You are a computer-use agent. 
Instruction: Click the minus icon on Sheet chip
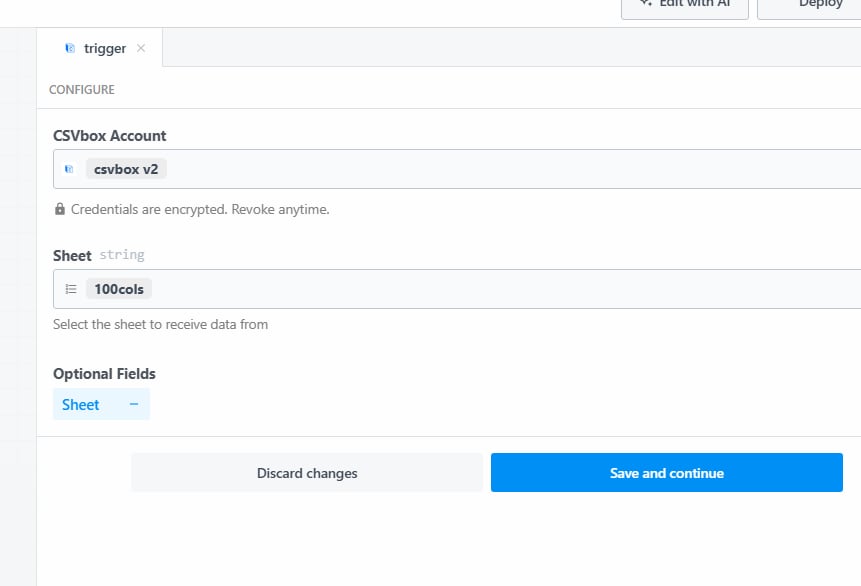(x=133, y=404)
